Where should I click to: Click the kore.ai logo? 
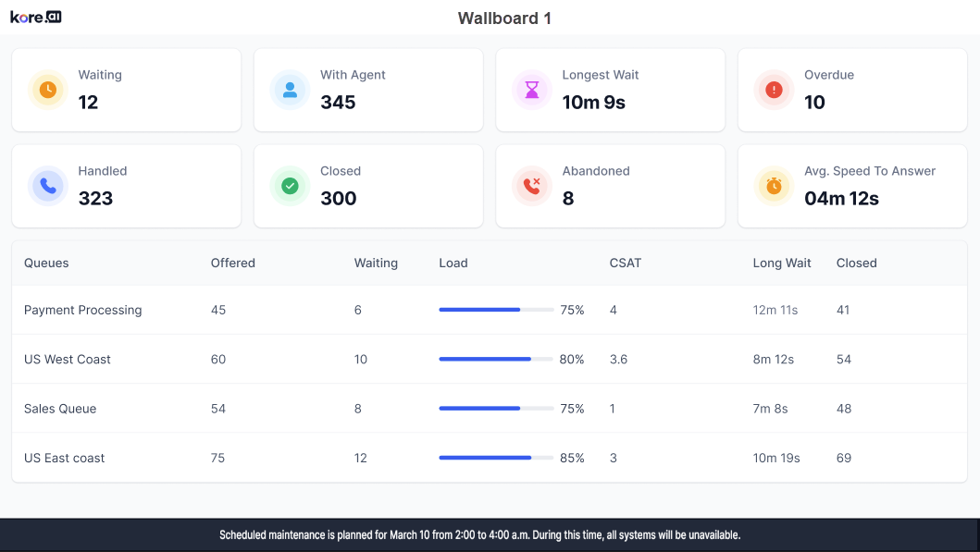click(x=36, y=18)
